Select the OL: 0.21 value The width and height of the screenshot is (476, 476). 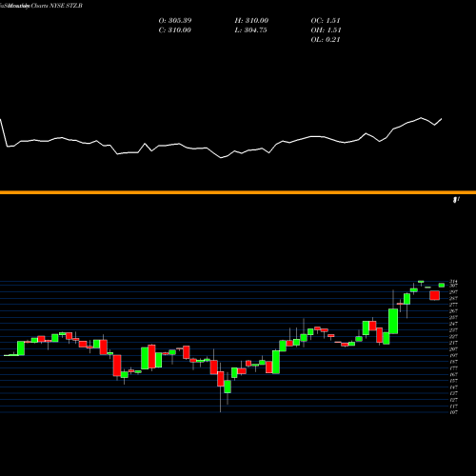(326, 40)
